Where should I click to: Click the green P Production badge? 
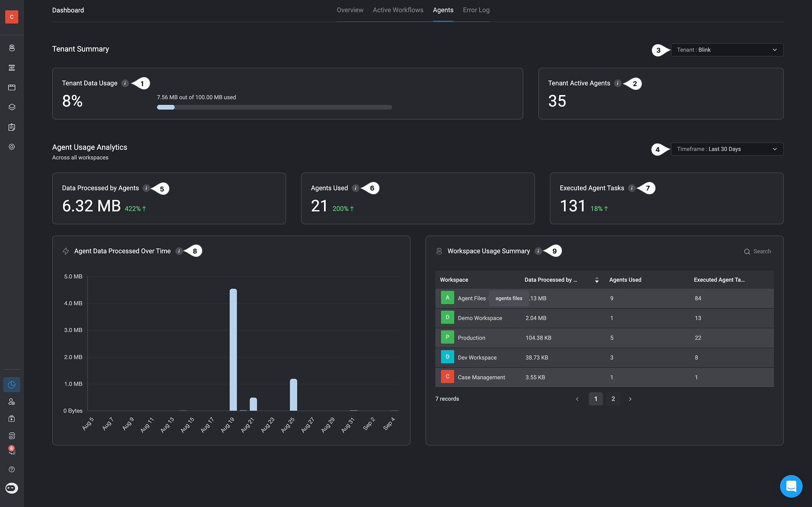click(448, 337)
